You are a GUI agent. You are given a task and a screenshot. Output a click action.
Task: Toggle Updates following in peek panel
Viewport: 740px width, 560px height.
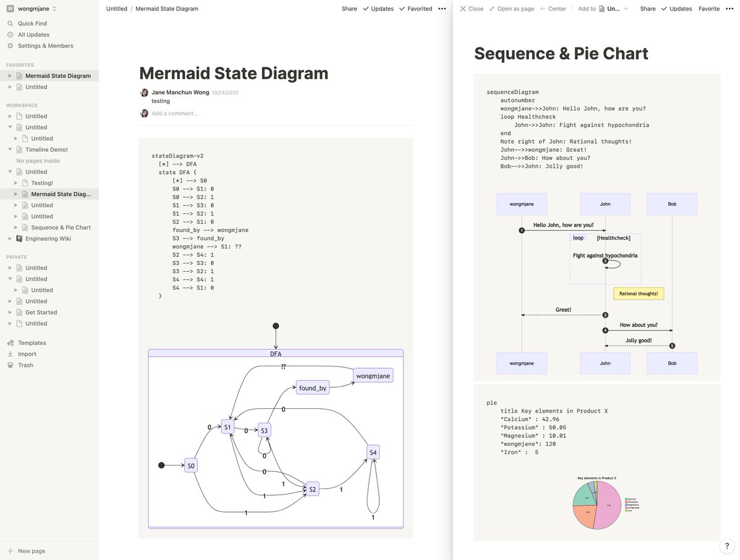tap(676, 9)
